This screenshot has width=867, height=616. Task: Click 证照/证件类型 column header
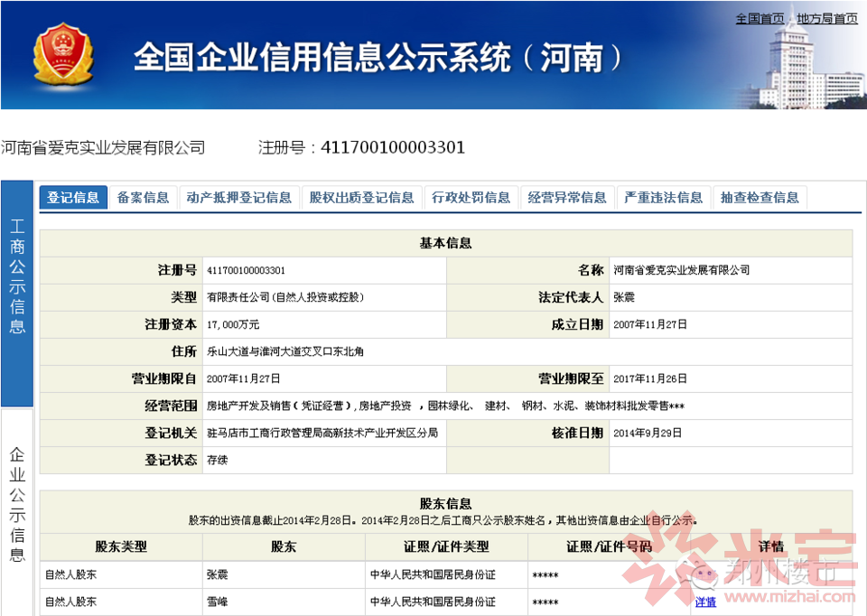tap(446, 546)
